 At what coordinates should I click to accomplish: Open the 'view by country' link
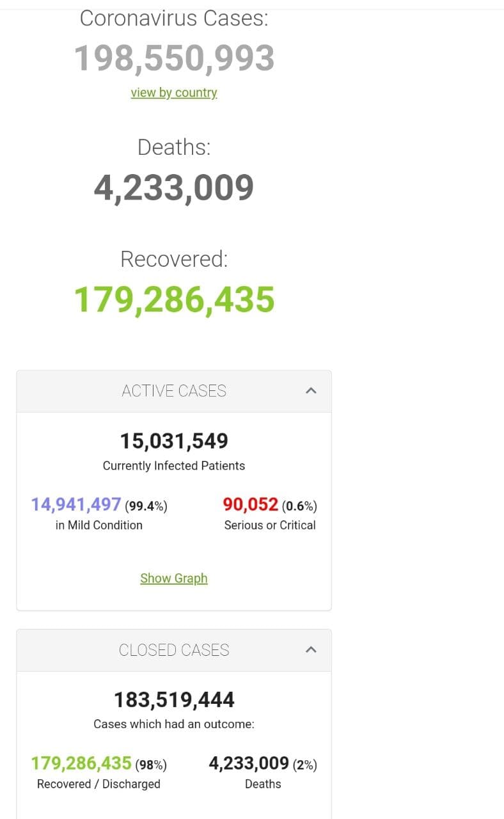[x=174, y=92]
